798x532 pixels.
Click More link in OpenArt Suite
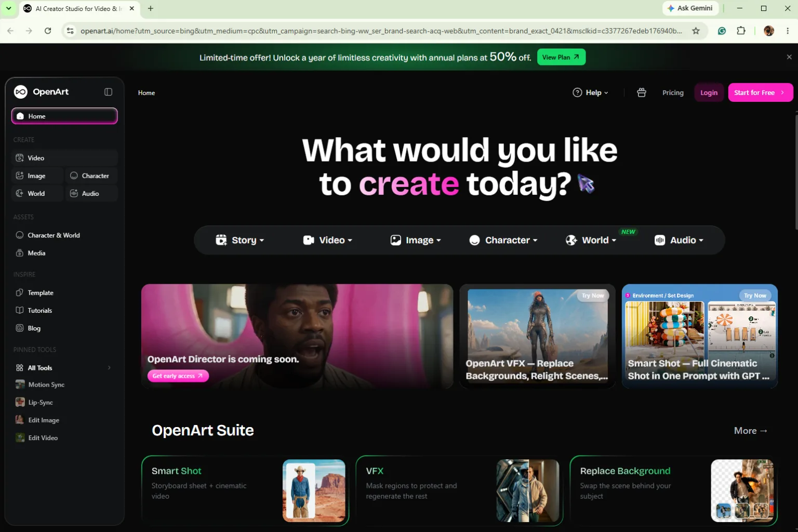click(750, 431)
